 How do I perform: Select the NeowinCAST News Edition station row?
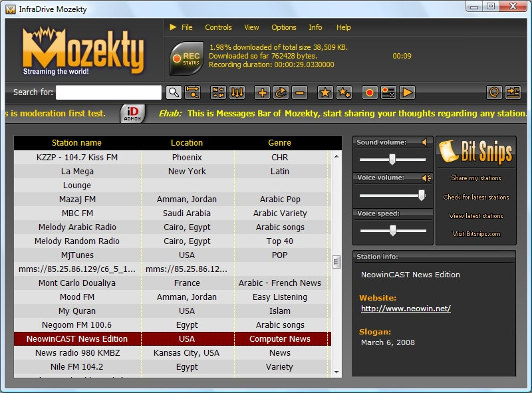tap(172, 338)
